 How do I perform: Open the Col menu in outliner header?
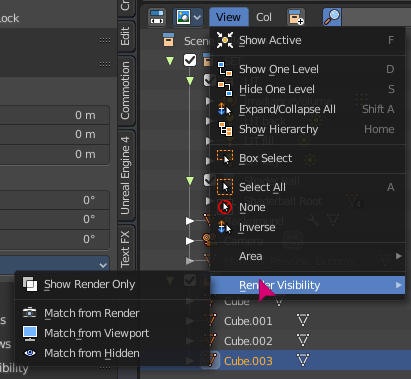pos(264,17)
